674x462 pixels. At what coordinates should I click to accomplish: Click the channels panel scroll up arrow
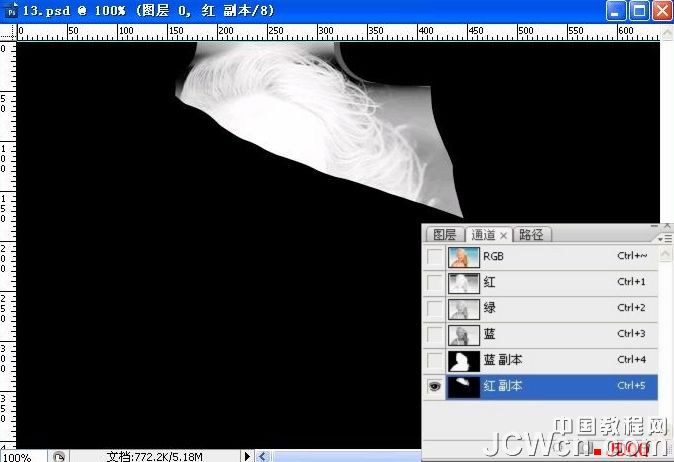coord(665,254)
